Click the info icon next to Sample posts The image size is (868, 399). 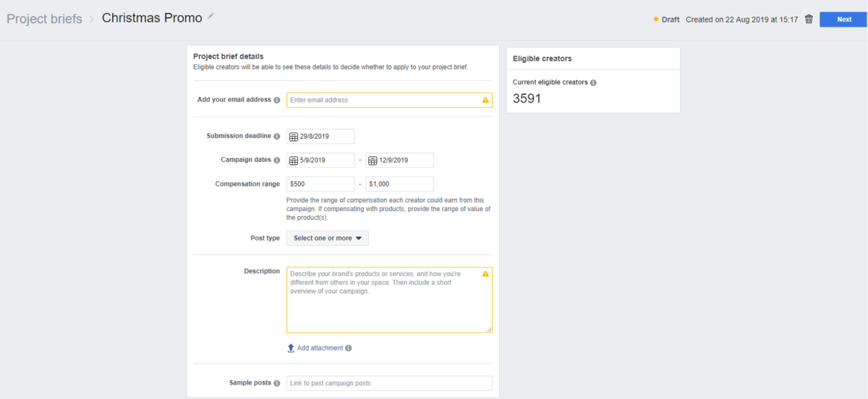[x=277, y=382]
